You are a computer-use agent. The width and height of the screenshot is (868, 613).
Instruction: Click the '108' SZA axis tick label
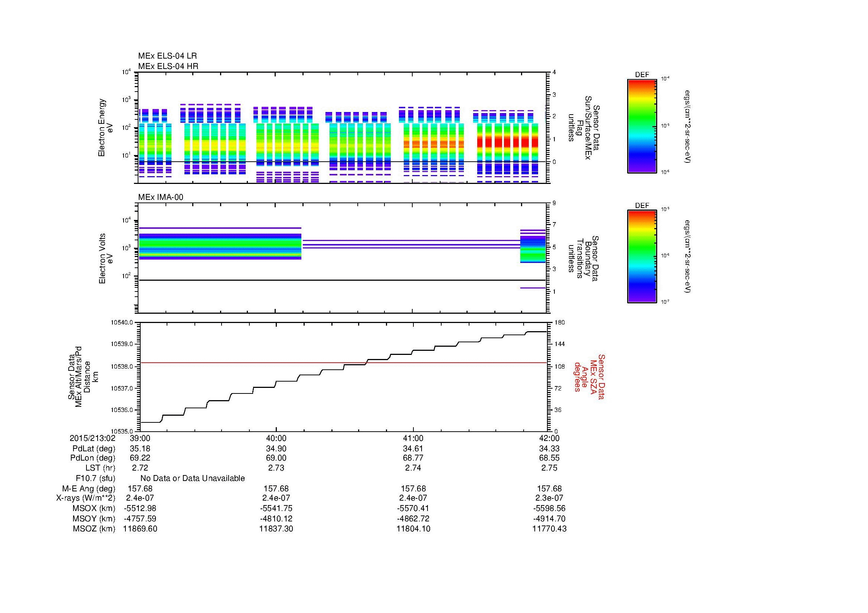[559, 366]
